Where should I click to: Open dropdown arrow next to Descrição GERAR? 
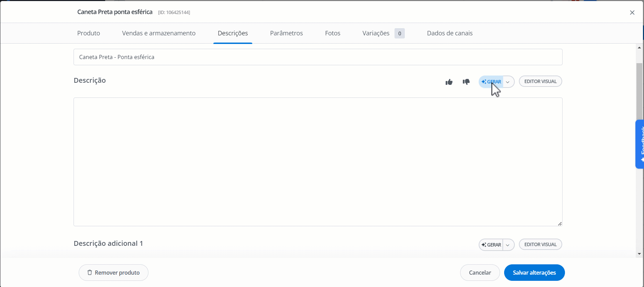point(508,82)
